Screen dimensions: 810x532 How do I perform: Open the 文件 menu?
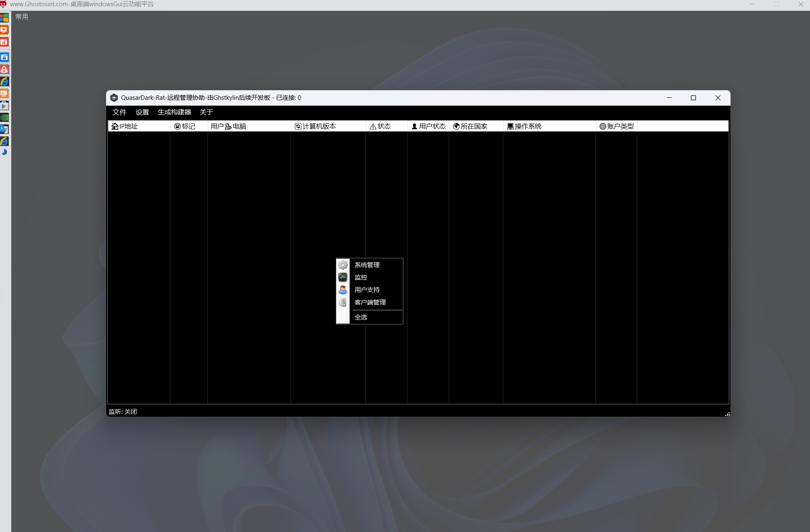point(119,112)
